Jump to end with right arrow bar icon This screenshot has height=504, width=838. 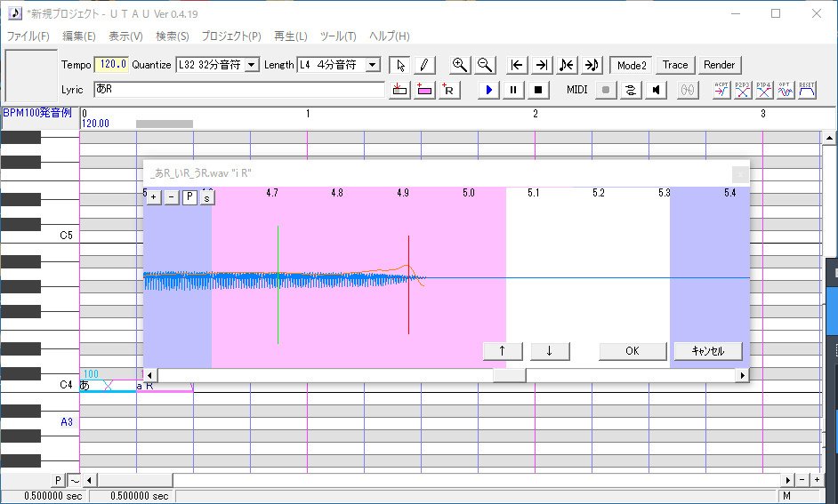[x=542, y=65]
